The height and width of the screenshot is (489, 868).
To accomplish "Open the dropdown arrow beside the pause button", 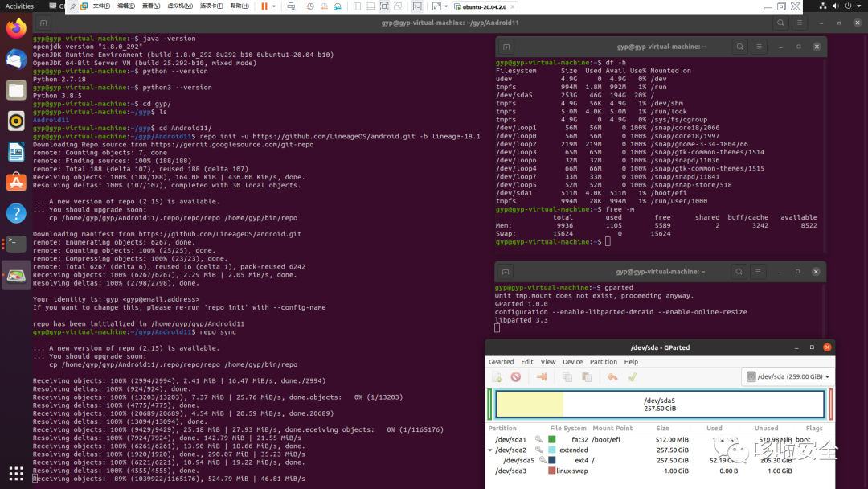I will pyautogui.click(x=274, y=6).
